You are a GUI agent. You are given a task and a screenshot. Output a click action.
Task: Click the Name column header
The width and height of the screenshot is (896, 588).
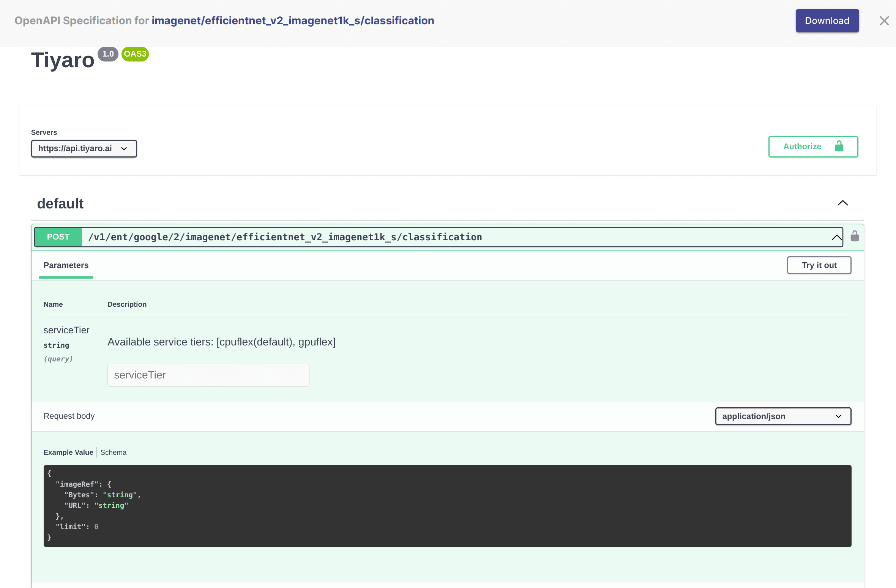[53, 304]
